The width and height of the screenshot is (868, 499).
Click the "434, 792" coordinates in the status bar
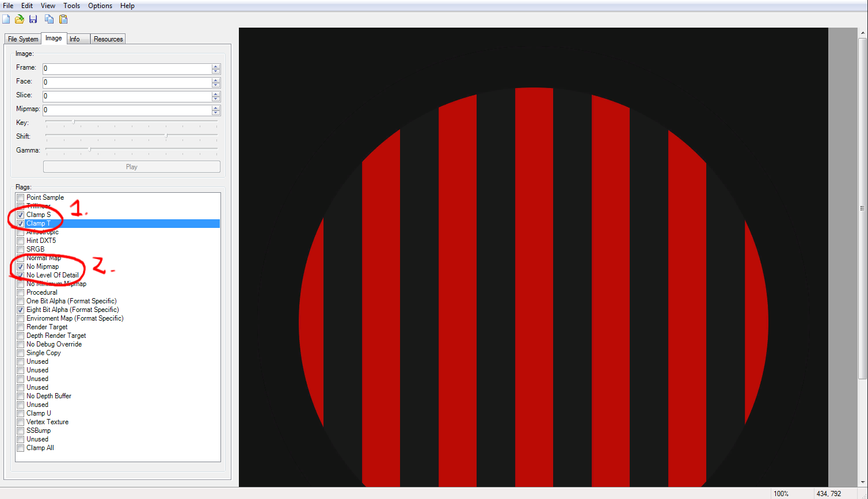pos(829,494)
